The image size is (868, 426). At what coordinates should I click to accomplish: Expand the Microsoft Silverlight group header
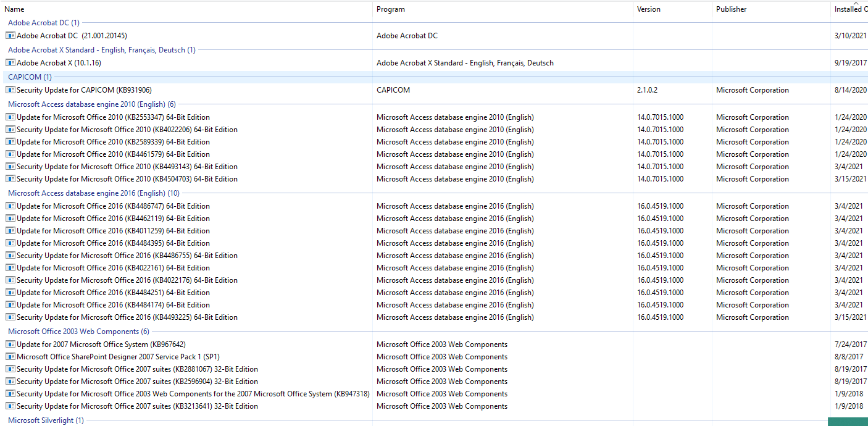pyautogui.click(x=46, y=420)
